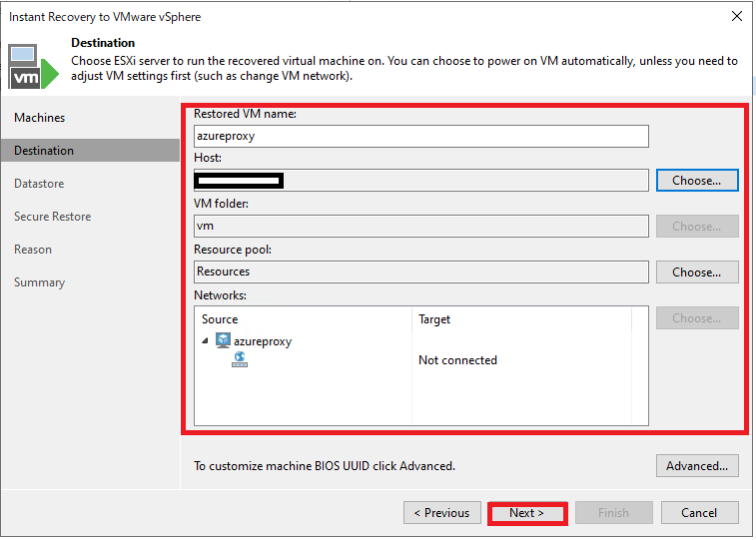Click the Resource pool field showing Resources
The image size is (756, 540).
[x=420, y=271]
